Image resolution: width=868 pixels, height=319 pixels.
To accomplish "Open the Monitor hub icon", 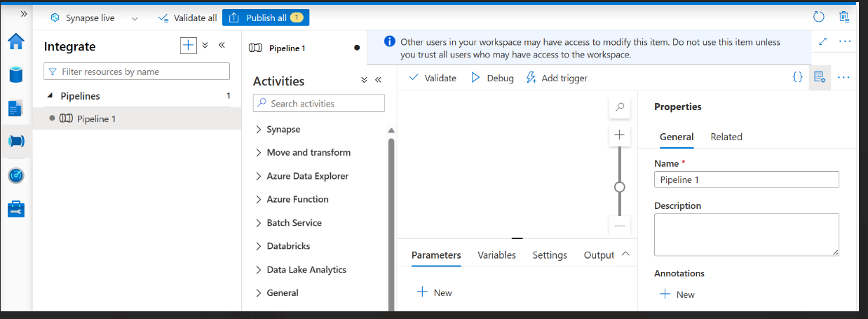I will 16,175.
